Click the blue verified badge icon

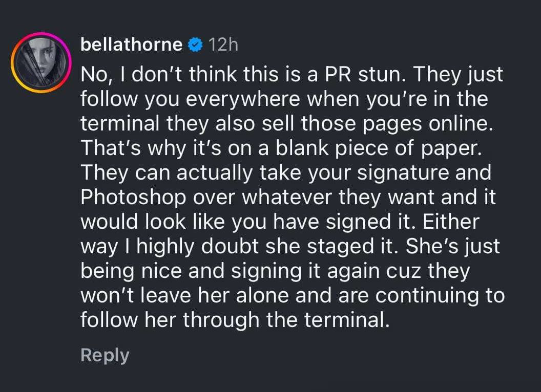click(x=195, y=46)
